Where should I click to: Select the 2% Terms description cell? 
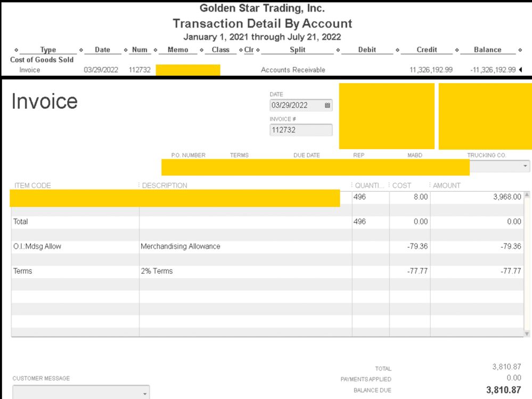(245, 271)
